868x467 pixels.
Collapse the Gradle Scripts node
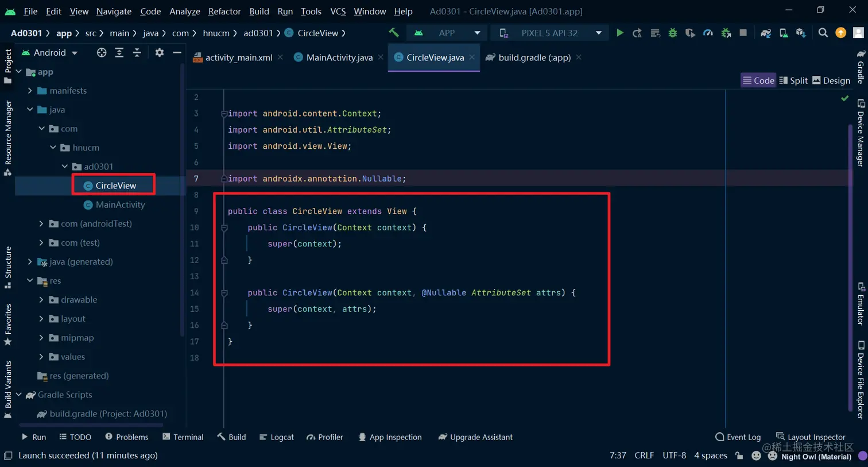[18, 395]
